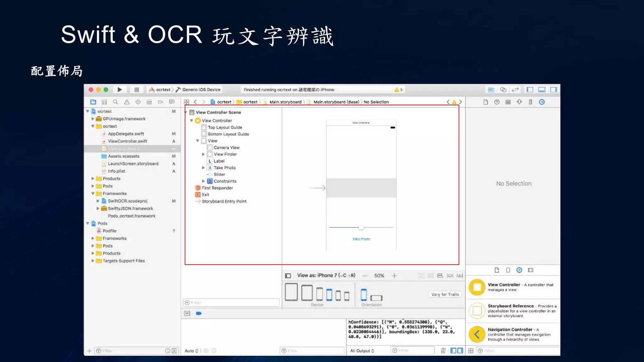Image resolution: width=644 pixels, height=362 pixels.
Task: Click the Take Photo button on canvas
Action: pos(361,239)
